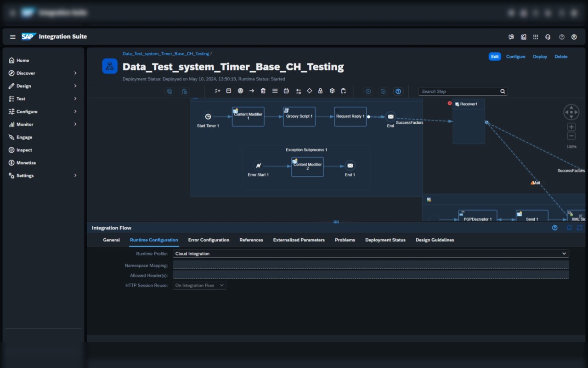Open the documents icon in header

click(x=524, y=37)
